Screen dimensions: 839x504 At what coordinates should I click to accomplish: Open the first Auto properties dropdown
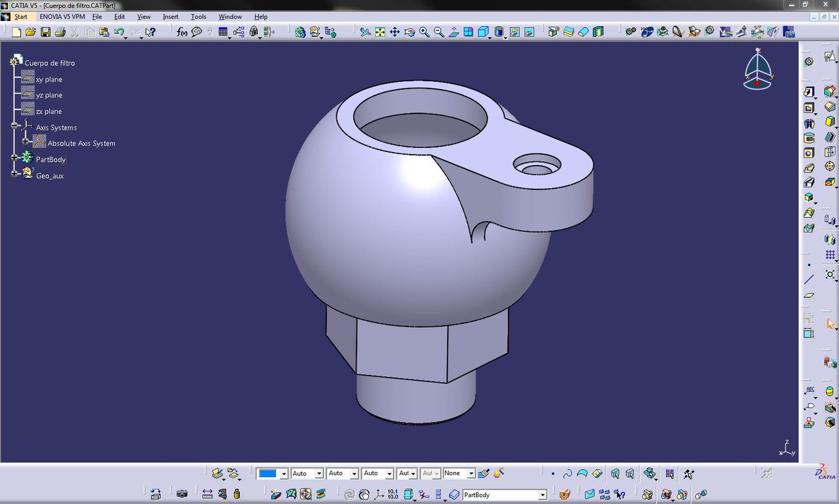[x=319, y=473]
